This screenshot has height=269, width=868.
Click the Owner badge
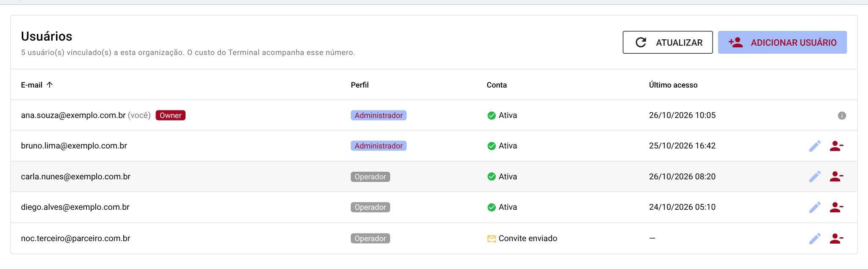click(x=170, y=115)
